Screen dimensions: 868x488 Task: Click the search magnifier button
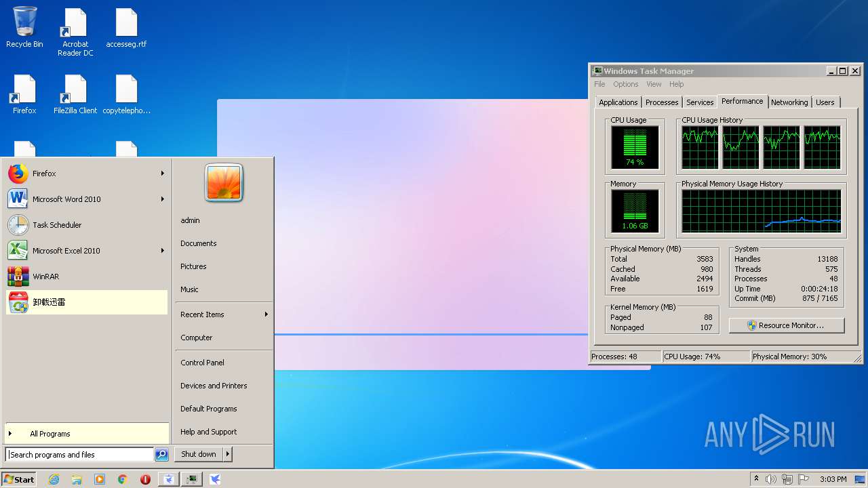pyautogui.click(x=161, y=455)
